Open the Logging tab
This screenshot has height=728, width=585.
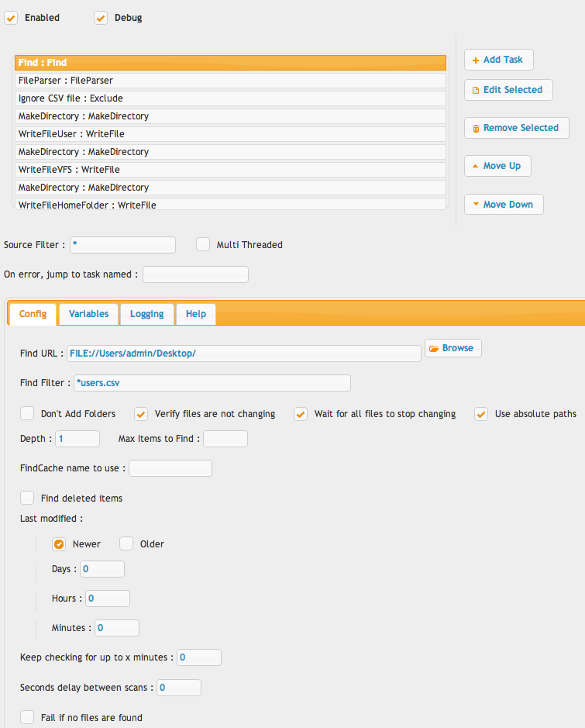(x=146, y=314)
